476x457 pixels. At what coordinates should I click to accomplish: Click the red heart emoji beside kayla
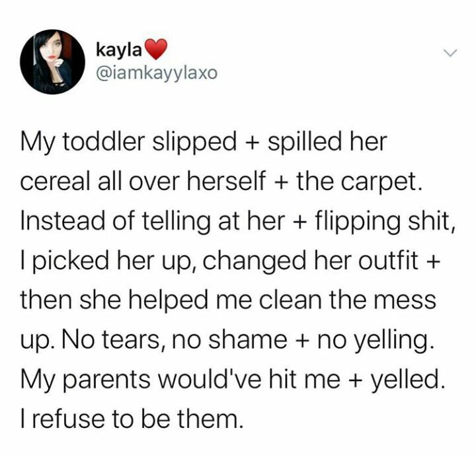pyautogui.click(x=155, y=49)
